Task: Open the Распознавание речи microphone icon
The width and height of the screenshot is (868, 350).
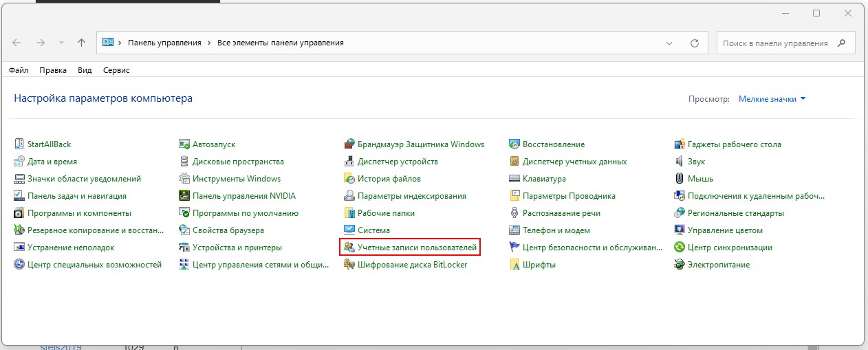Action: [514, 213]
